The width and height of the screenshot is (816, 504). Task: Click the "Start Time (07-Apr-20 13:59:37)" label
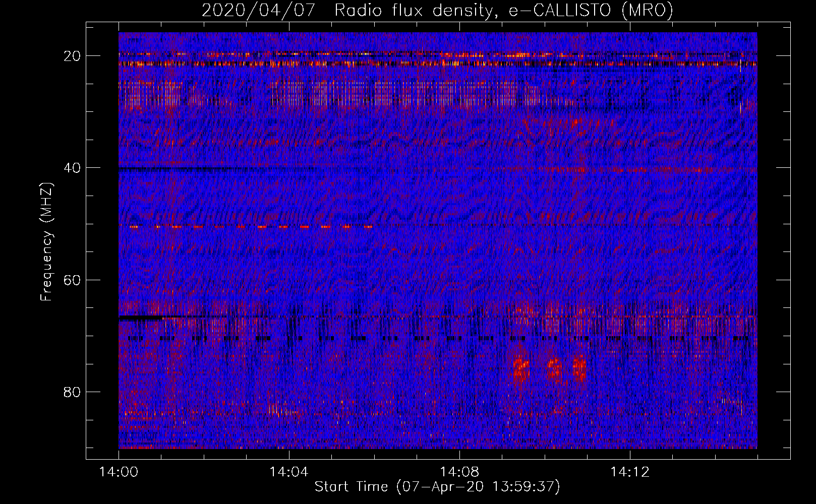click(x=437, y=487)
